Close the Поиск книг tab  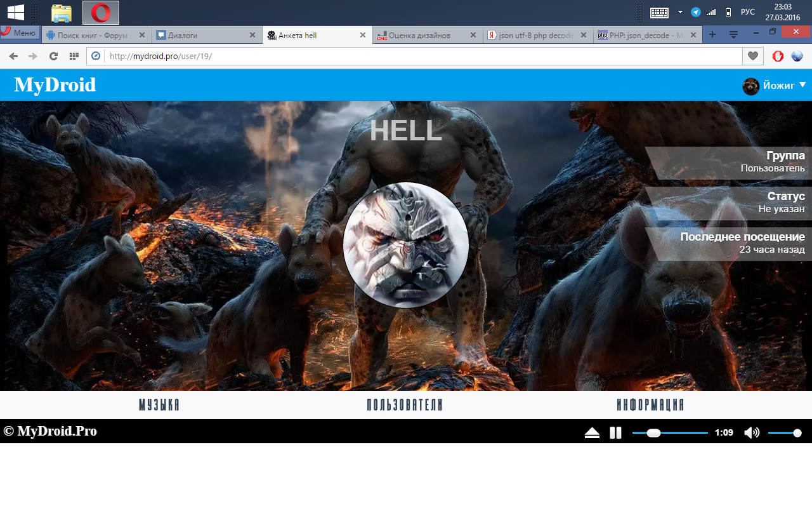click(x=142, y=36)
